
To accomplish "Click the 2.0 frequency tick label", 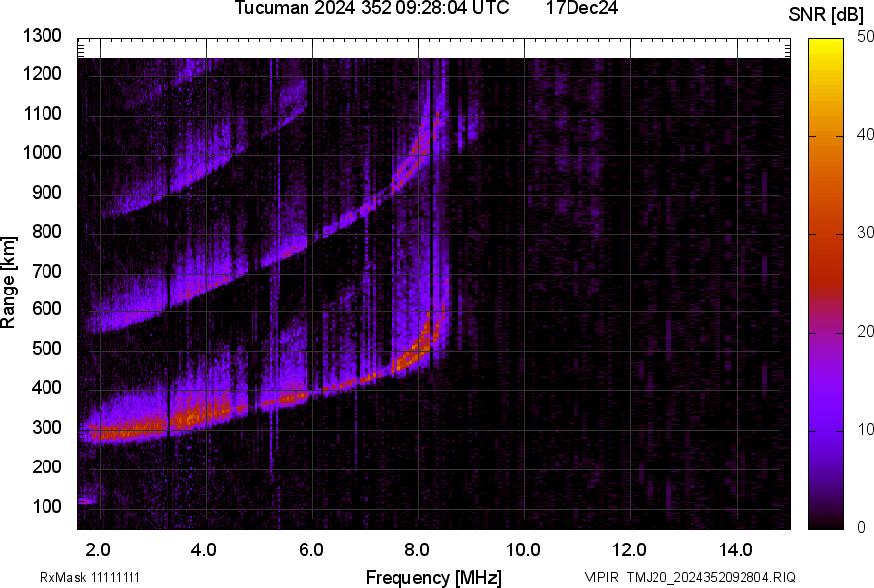I will 98,550.
